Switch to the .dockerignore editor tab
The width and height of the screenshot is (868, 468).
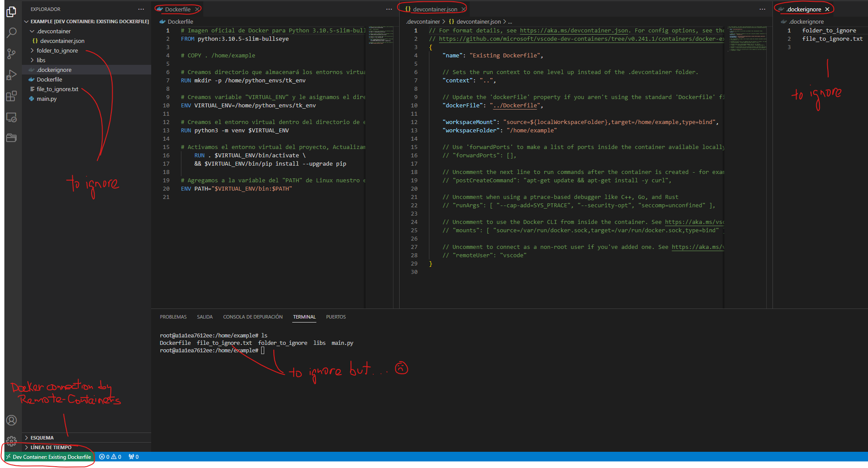pos(804,9)
